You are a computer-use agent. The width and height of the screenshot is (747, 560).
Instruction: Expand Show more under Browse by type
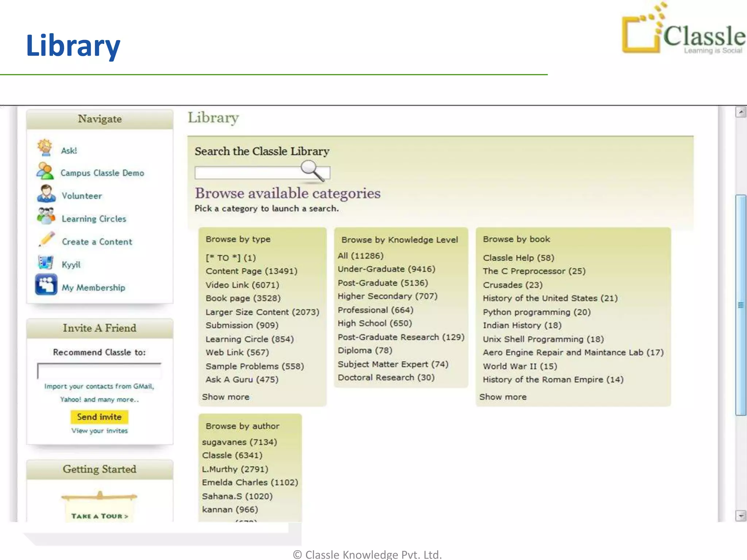tap(226, 397)
